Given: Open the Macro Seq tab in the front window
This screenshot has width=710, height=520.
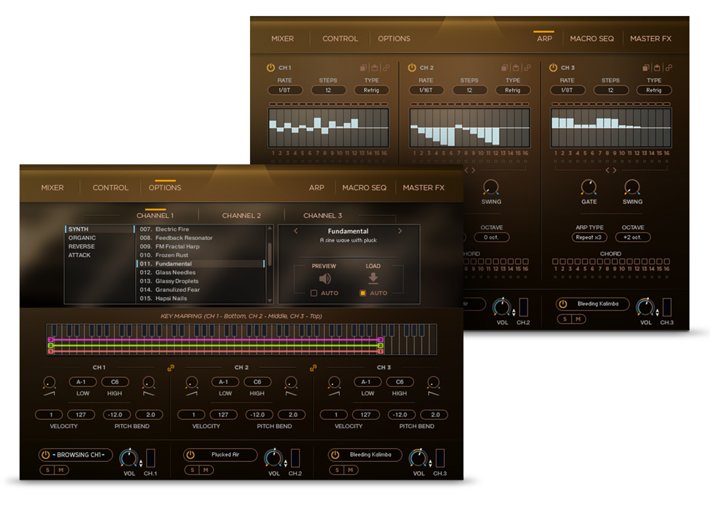Looking at the screenshot, I should point(364,187).
